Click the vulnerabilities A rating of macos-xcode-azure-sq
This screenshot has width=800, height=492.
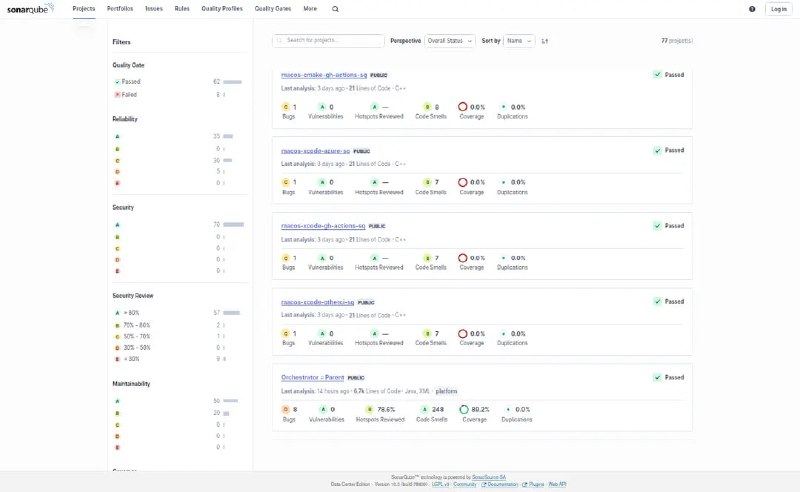pyautogui.click(x=322, y=182)
